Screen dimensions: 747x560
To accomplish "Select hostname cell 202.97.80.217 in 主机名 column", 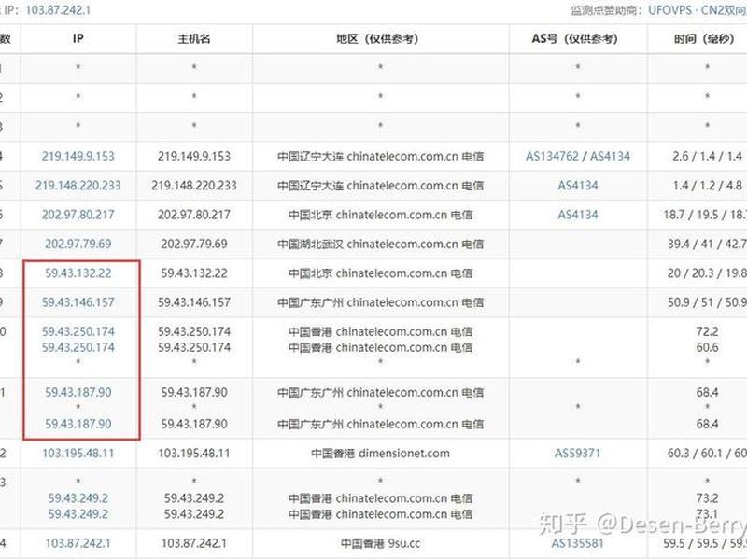I will 194,215.
